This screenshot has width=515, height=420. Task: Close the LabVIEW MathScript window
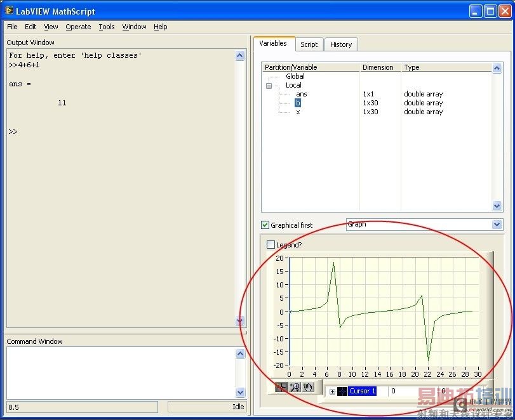[505, 11]
